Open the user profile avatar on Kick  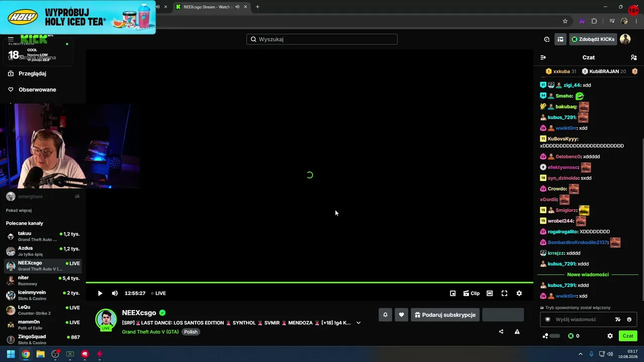625,39
